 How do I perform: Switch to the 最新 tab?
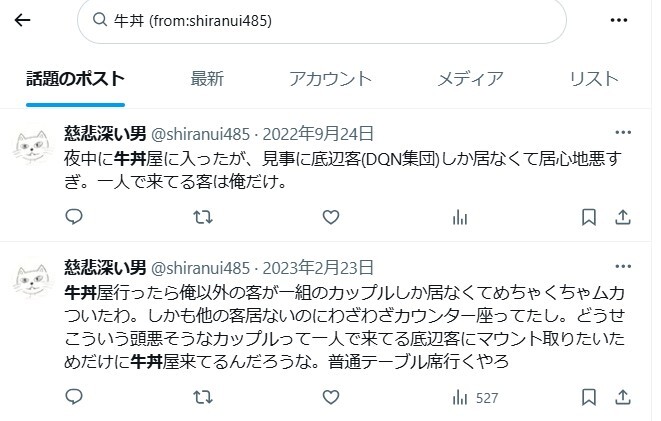click(x=207, y=79)
